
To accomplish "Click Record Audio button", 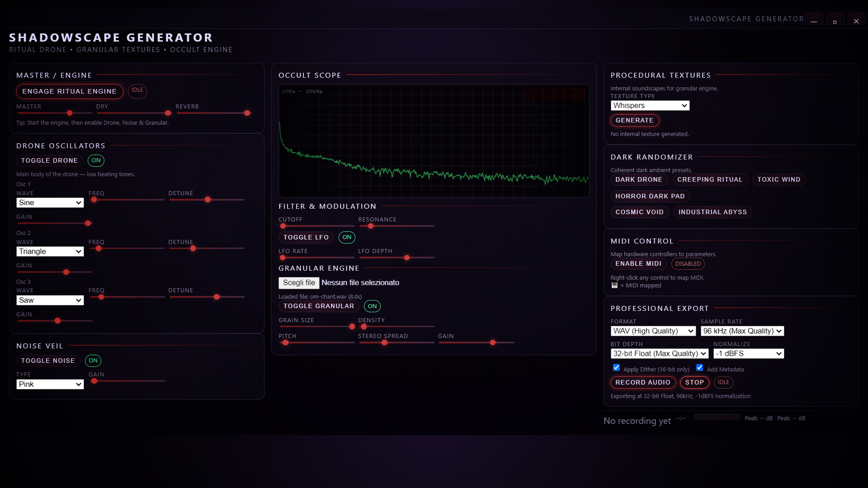I will point(642,383).
